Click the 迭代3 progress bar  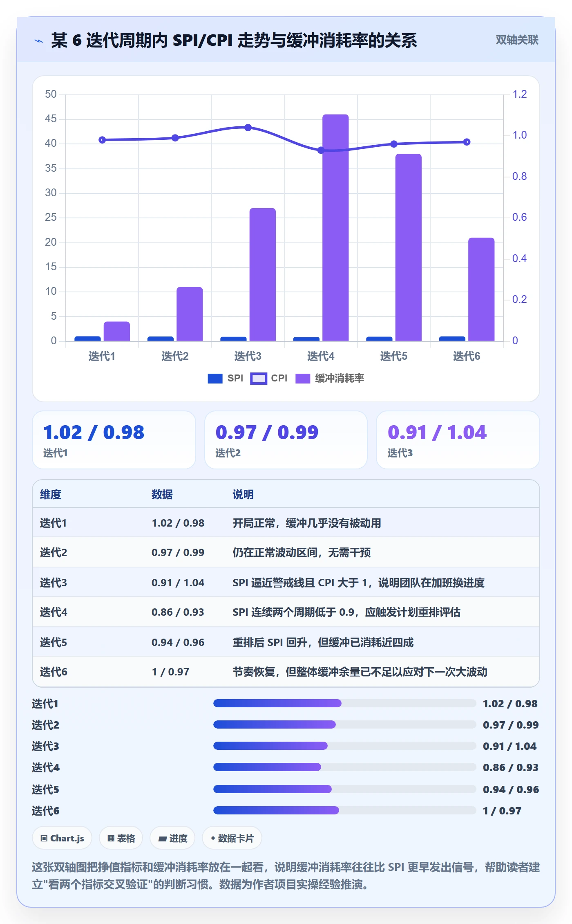[344, 746]
